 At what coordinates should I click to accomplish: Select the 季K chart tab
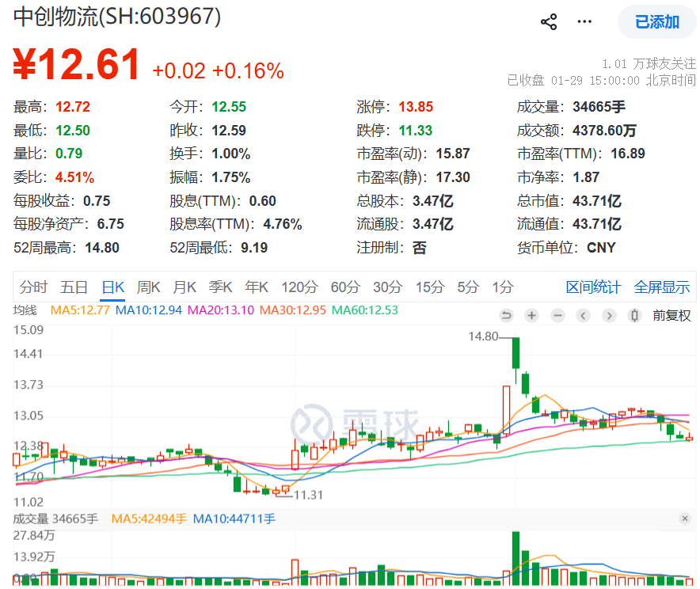pyautogui.click(x=221, y=287)
